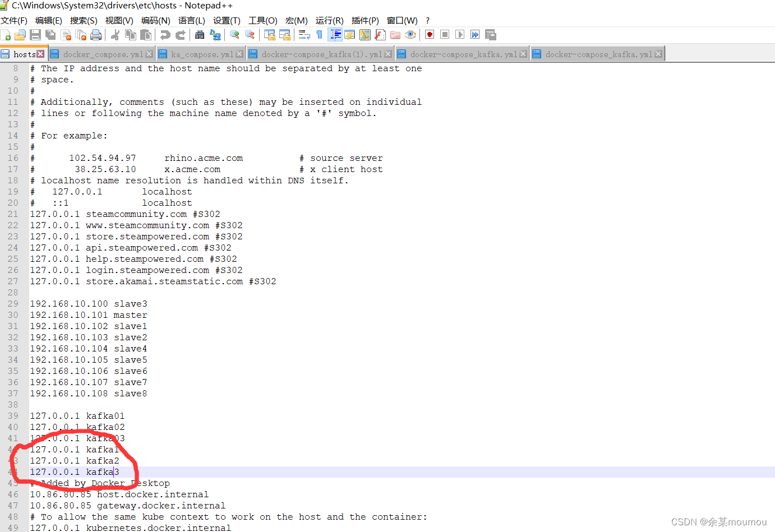Click the Save All icon
Viewport: 775px width, 532px height.
pyautogui.click(x=50, y=35)
